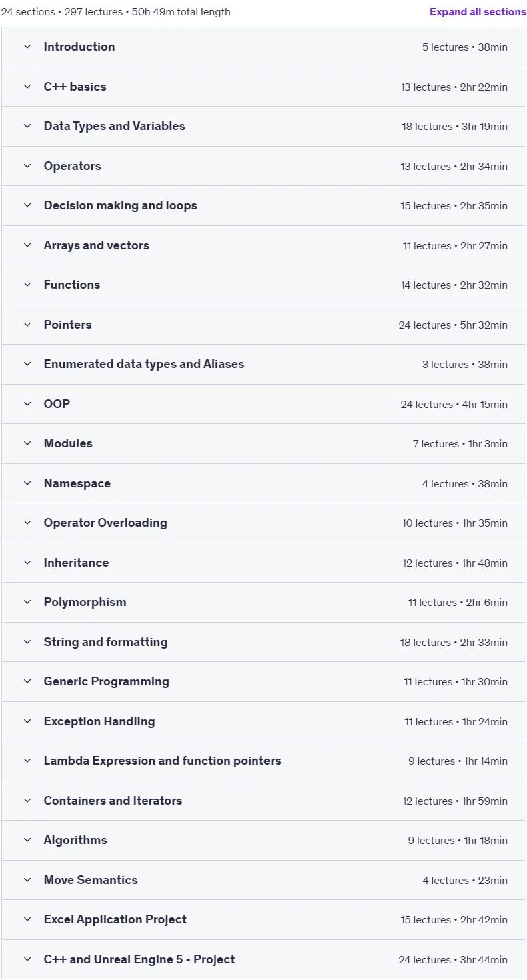Expand the Operators section

point(263,166)
